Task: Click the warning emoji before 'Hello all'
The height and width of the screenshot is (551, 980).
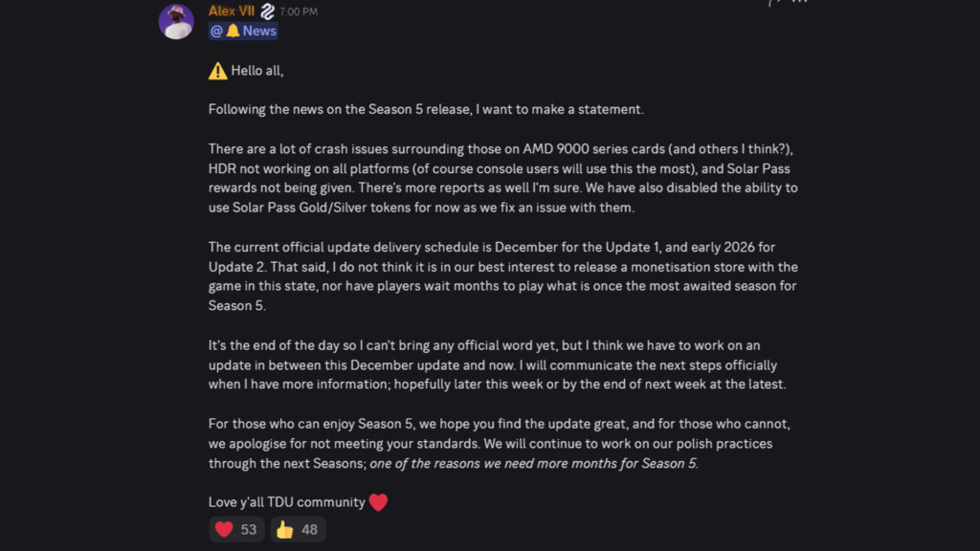Action: 218,71
